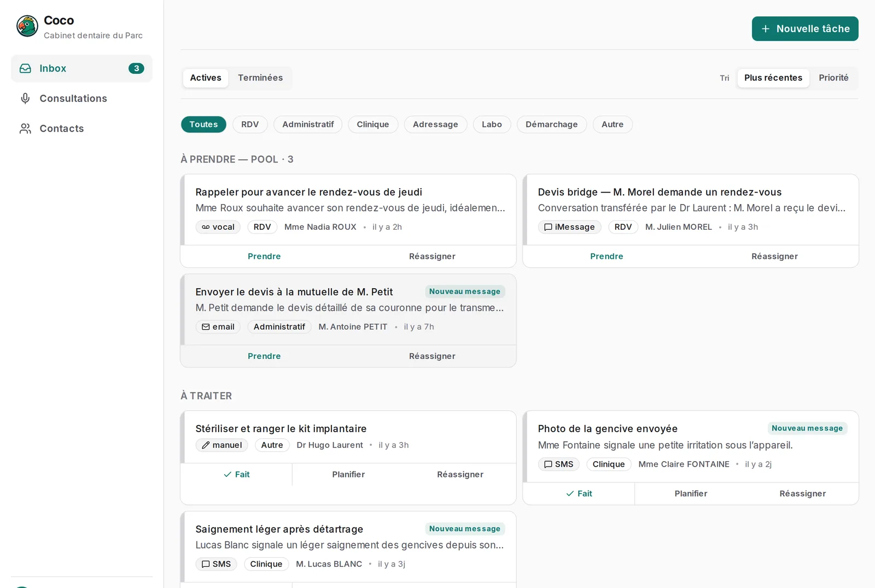The width and height of the screenshot is (875, 588).
Task: Sort tasks by Priorité
Action: pyautogui.click(x=833, y=78)
